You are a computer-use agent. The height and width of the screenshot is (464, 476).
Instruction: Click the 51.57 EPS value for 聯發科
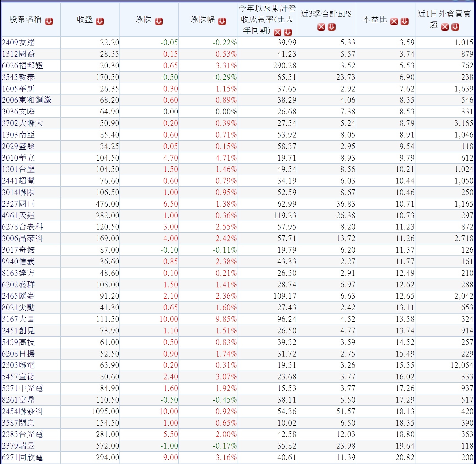(x=346, y=411)
